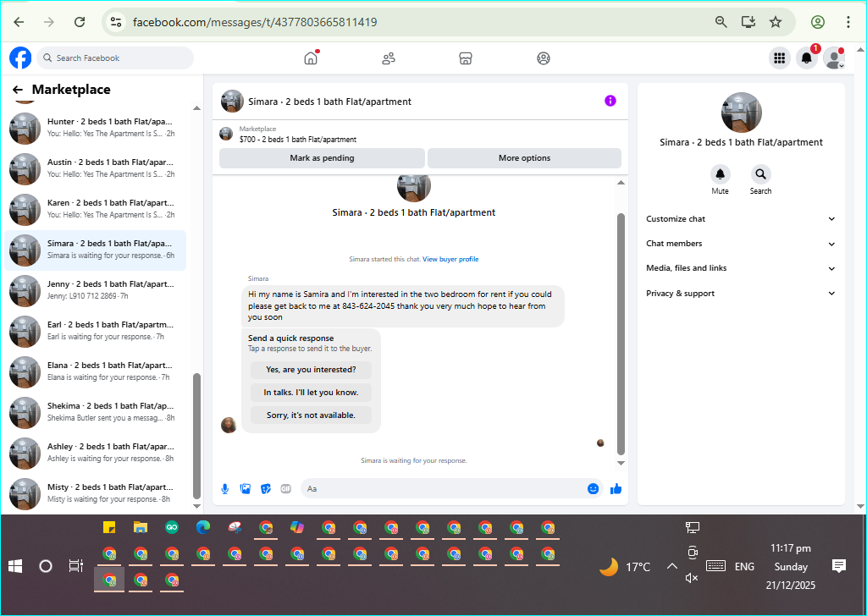This screenshot has width=867, height=616.
Task: Open Misty conversation in Marketplace list
Action: (x=95, y=493)
